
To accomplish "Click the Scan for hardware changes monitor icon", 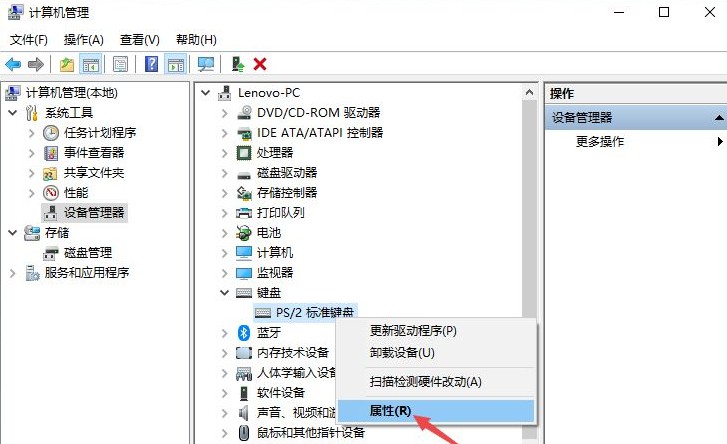I will pyautogui.click(x=206, y=64).
